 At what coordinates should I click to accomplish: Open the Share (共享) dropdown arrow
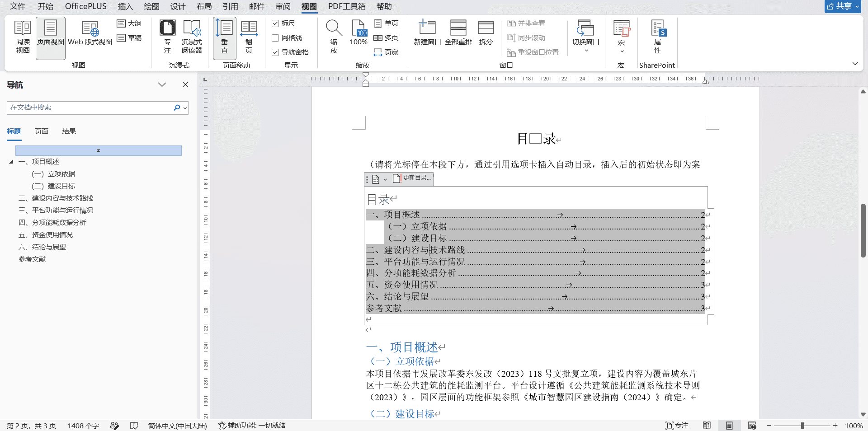click(x=857, y=6)
